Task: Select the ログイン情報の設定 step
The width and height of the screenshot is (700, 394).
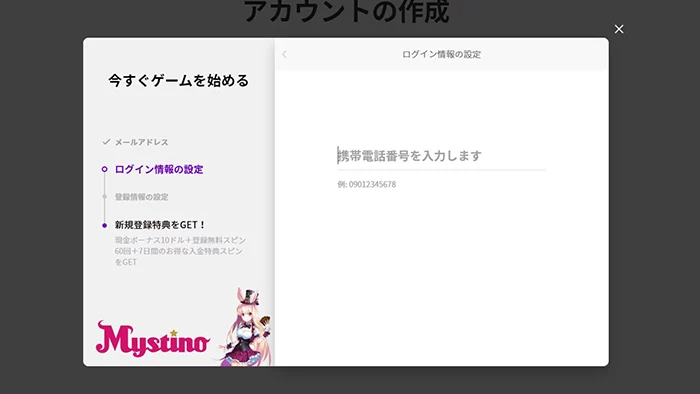Action: click(159, 169)
